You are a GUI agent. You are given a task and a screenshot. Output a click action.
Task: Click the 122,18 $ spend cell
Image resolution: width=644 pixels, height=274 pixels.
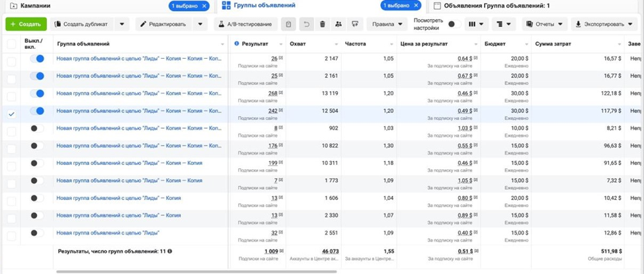612,94
